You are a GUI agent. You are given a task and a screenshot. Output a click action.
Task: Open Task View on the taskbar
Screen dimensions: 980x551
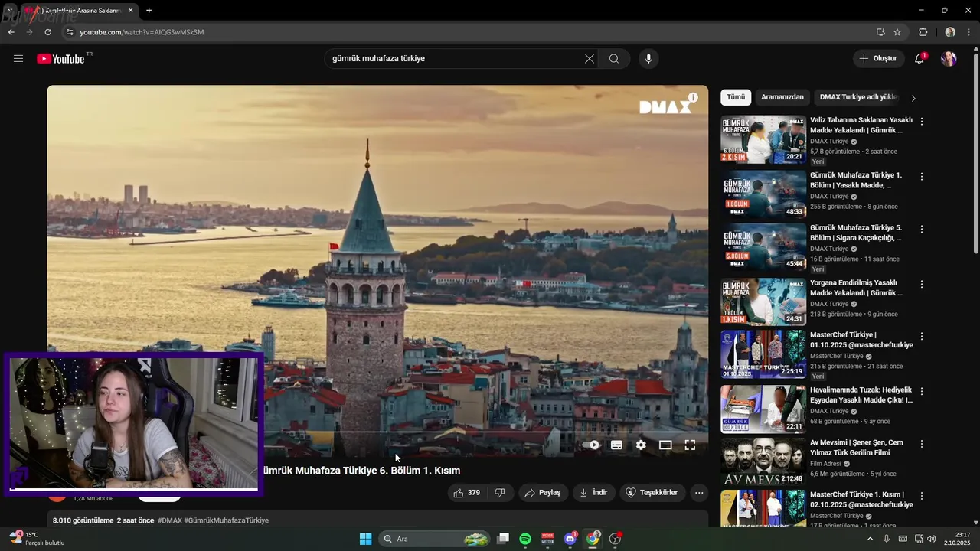(x=503, y=539)
